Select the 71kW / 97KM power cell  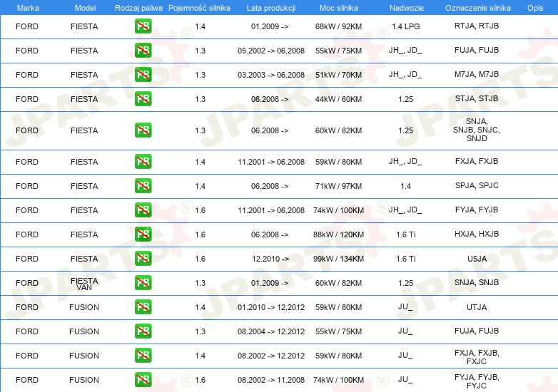338,186
